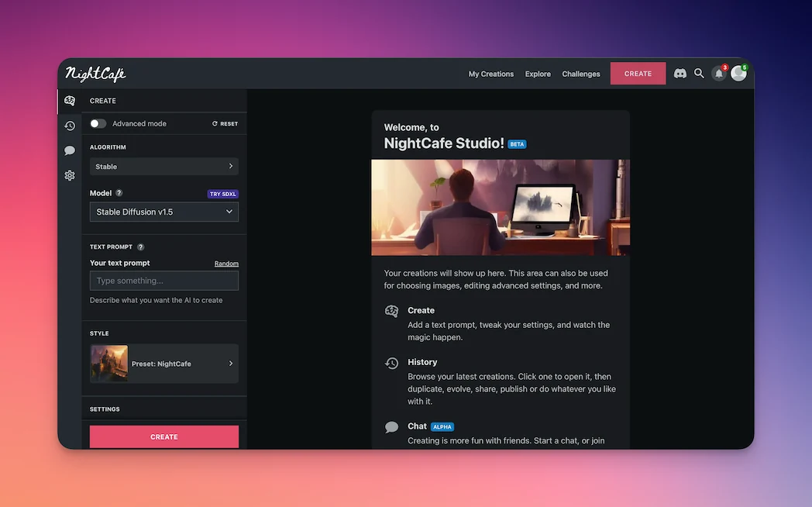
Task: Expand the Preset: NightCafe style chooser
Action: pos(164,364)
